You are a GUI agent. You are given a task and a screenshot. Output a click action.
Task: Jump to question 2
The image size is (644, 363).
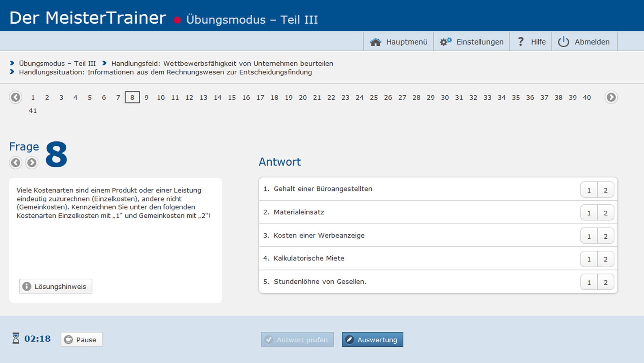[47, 97]
